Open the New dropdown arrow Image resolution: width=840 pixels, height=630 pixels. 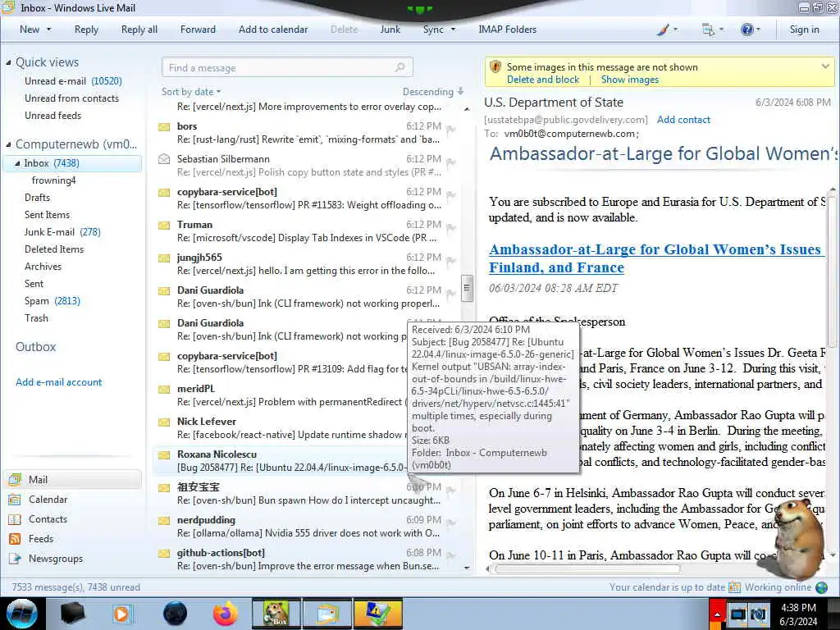tap(48, 30)
